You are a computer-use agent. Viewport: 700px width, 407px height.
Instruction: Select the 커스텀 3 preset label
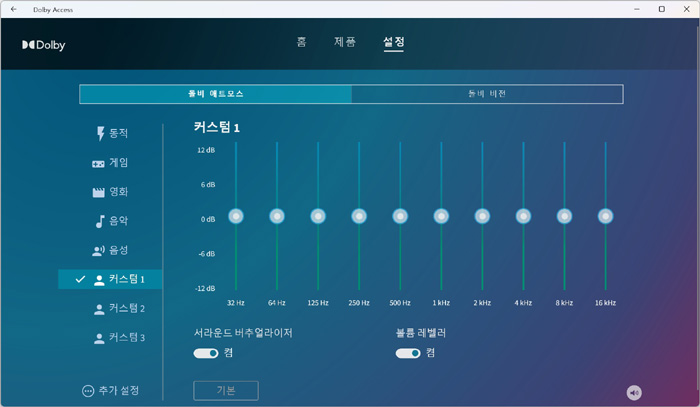(127, 337)
